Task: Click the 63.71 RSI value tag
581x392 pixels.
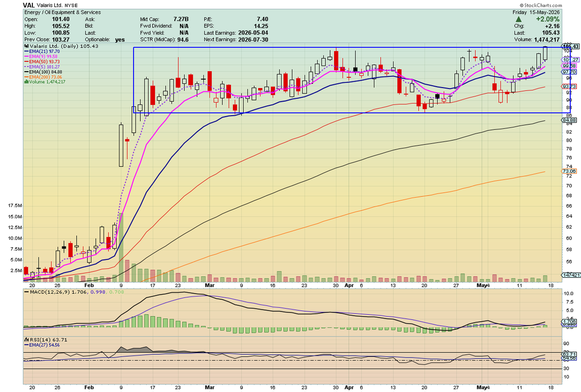Action: pos(570,355)
